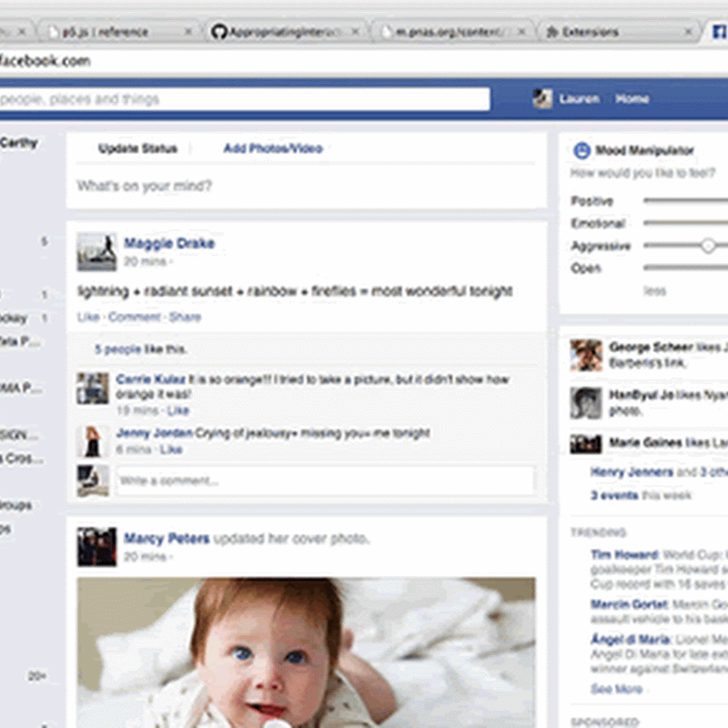Click the Aggressive slider handle
Viewport: 728px width, 728px height.
(708, 246)
